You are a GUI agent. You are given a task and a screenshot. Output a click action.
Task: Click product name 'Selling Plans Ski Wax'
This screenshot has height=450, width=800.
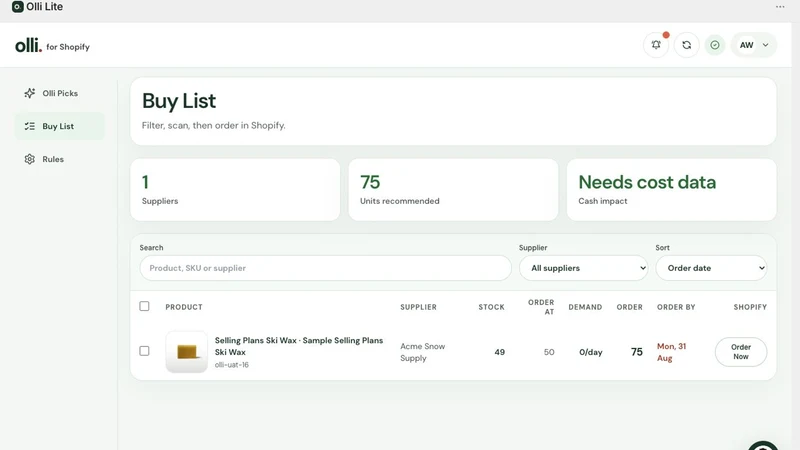pyautogui.click(x=299, y=346)
